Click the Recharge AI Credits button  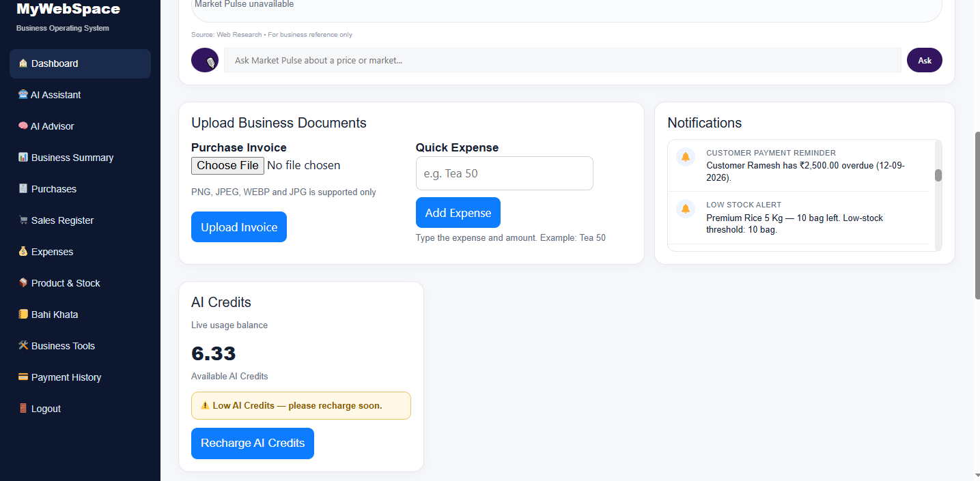tap(253, 443)
